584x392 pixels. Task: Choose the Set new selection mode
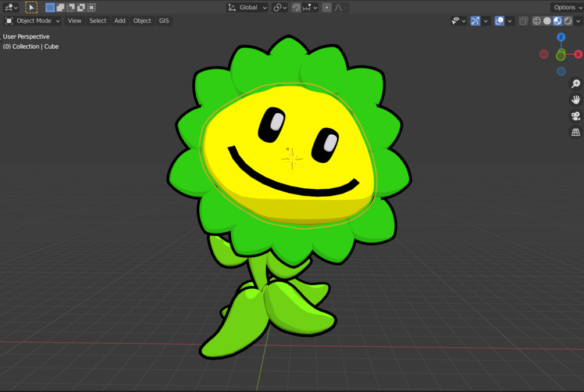coord(50,8)
